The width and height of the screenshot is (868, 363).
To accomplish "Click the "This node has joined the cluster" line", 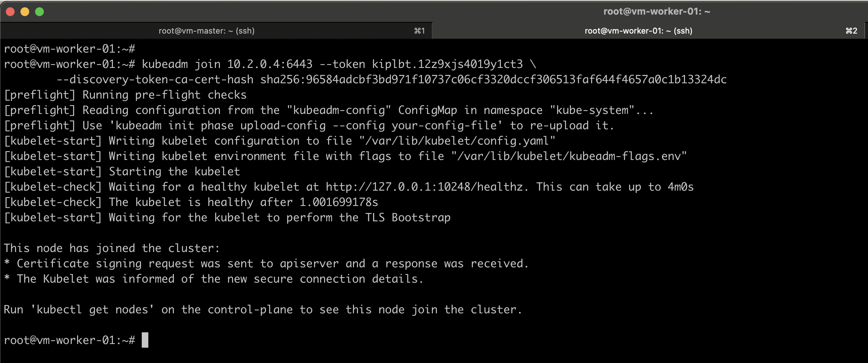I will pos(111,248).
